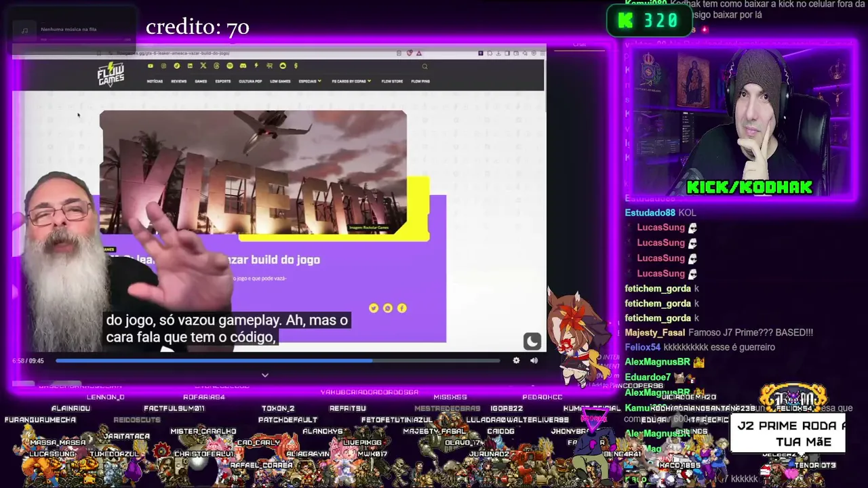Click the Flow Games logo
The width and height of the screenshot is (868, 488).
point(111,74)
